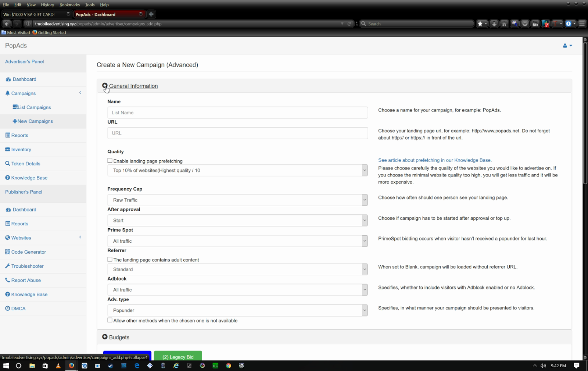
Task: Show site information icon in the address bar
Action: [x=28, y=24]
